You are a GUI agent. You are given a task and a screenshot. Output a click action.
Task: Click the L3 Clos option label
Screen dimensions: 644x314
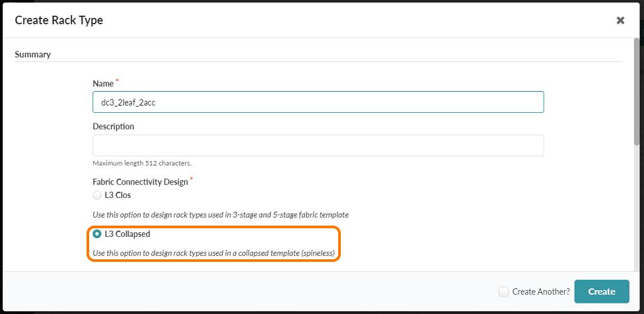point(117,195)
